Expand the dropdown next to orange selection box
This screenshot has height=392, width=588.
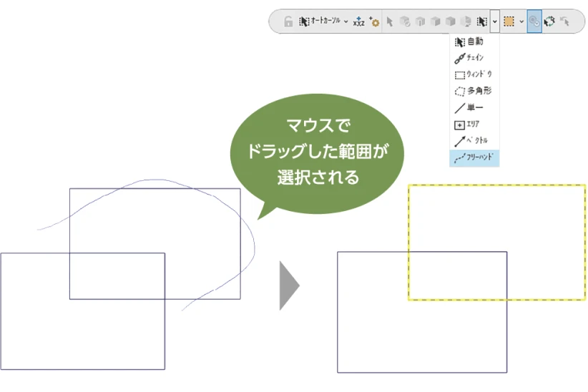[x=521, y=21]
